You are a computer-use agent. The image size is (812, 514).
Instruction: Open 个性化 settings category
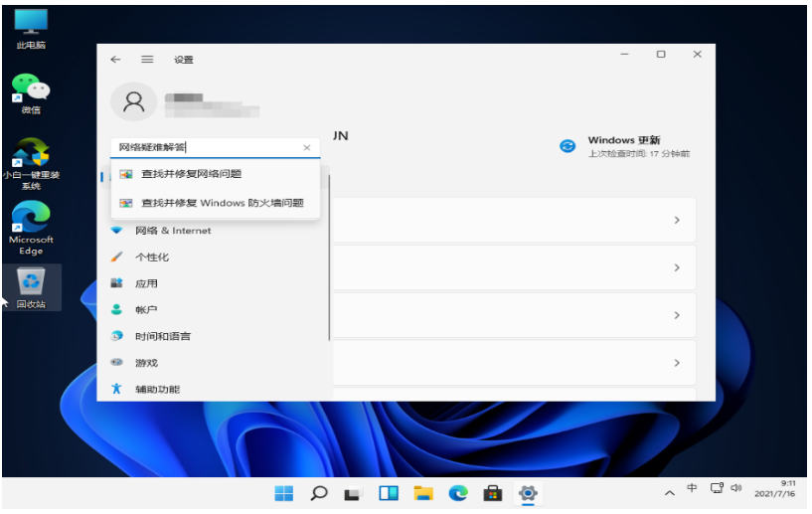point(152,257)
